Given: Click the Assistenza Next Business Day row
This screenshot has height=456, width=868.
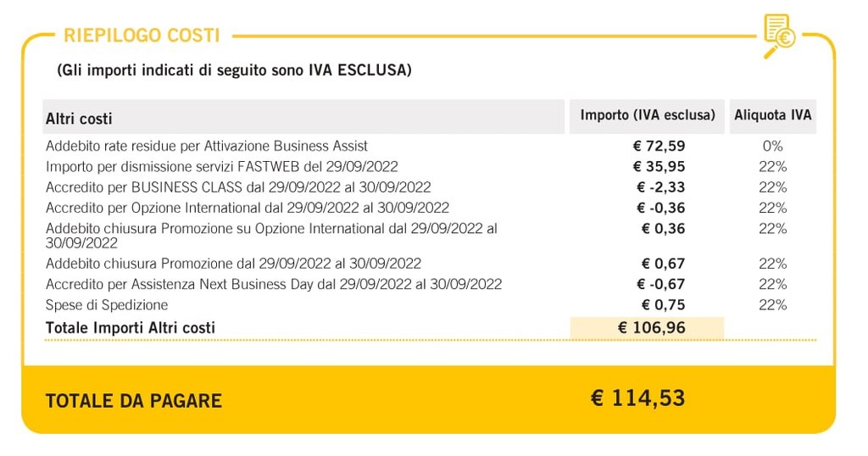Looking at the screenshot, I should pos(274,284).
